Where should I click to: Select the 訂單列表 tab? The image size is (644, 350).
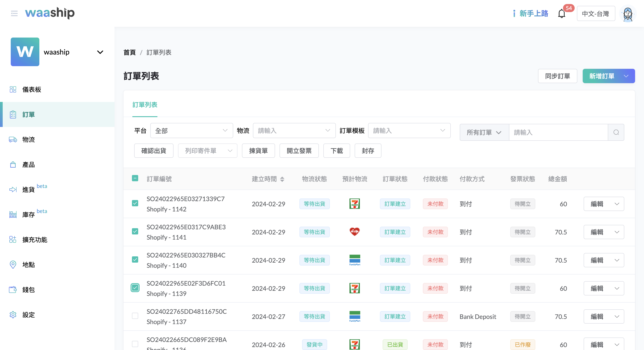[145, 105]
